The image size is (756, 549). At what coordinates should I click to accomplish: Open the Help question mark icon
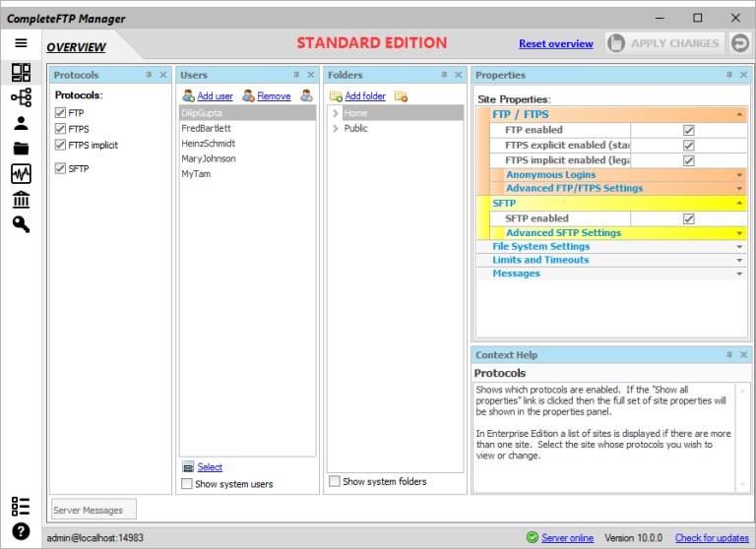(x=21, y=532)
